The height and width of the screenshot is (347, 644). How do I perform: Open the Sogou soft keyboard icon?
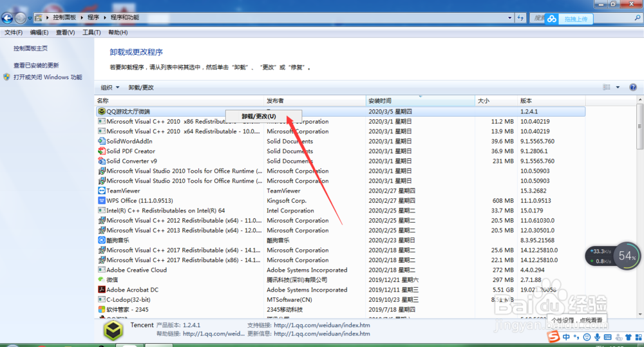[x=607, y=337]
